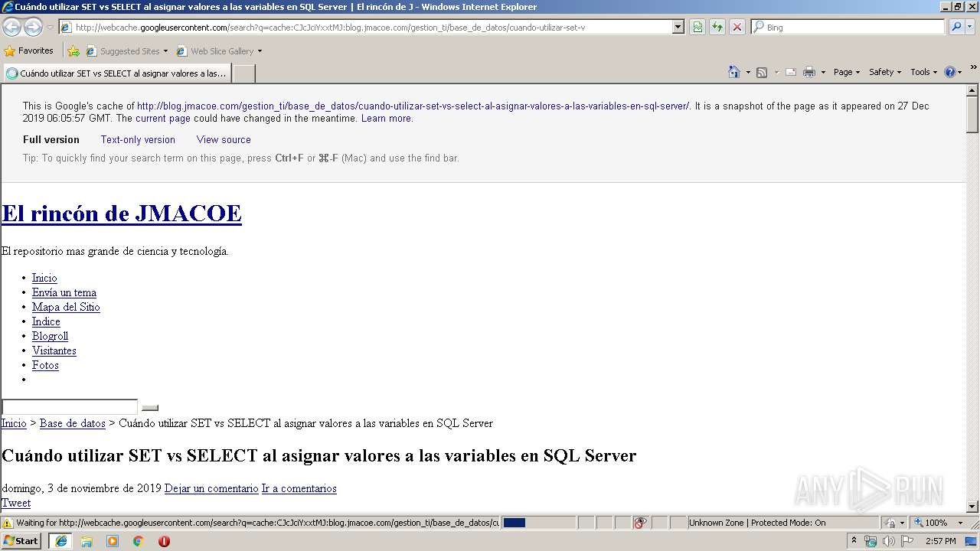Open the volume speaker tray icon
Image resolution: width=980 pixels, height=551 pixels.
click(x=888, y=541)
